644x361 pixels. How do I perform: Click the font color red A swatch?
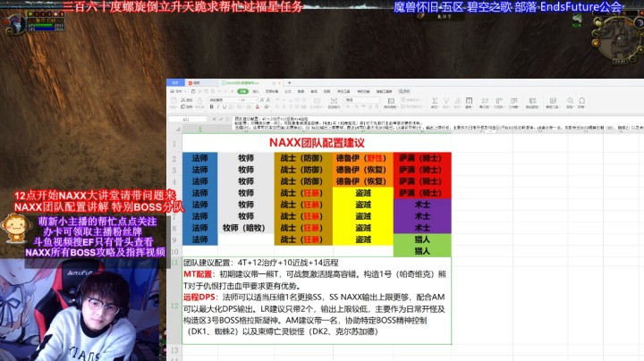(258, 106)
